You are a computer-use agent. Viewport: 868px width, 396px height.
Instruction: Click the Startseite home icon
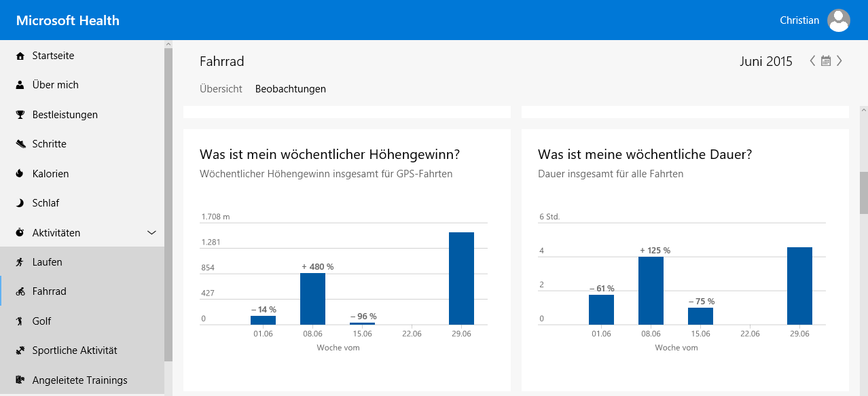pos(20,56)
